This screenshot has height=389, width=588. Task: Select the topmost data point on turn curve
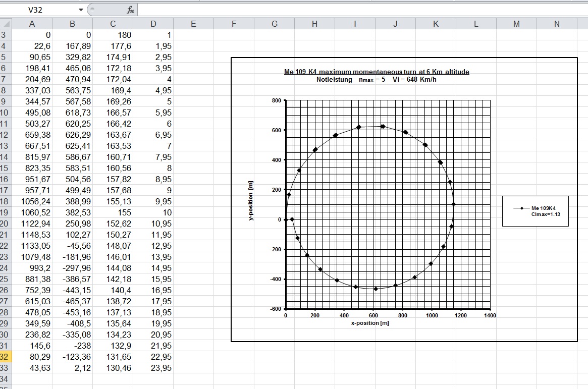pyautogui.click(x=383, y=127)
